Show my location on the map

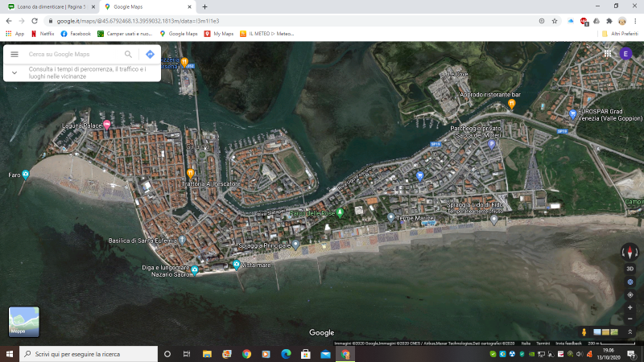[x=630, y=294]
